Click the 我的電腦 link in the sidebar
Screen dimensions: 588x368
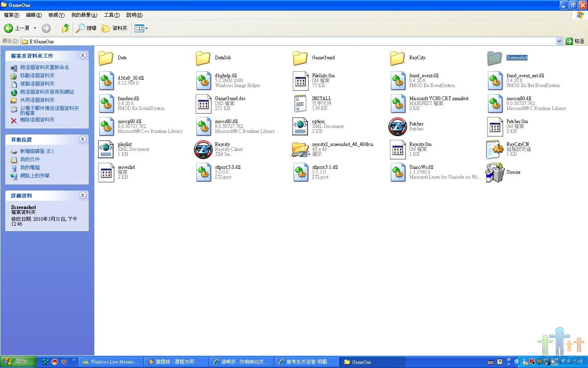coord(30,168)
